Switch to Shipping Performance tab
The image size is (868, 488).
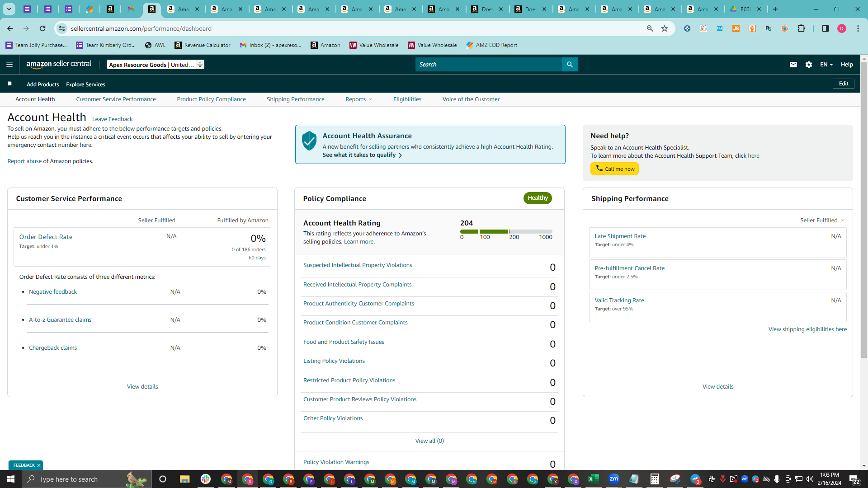(x=295, y=99)
